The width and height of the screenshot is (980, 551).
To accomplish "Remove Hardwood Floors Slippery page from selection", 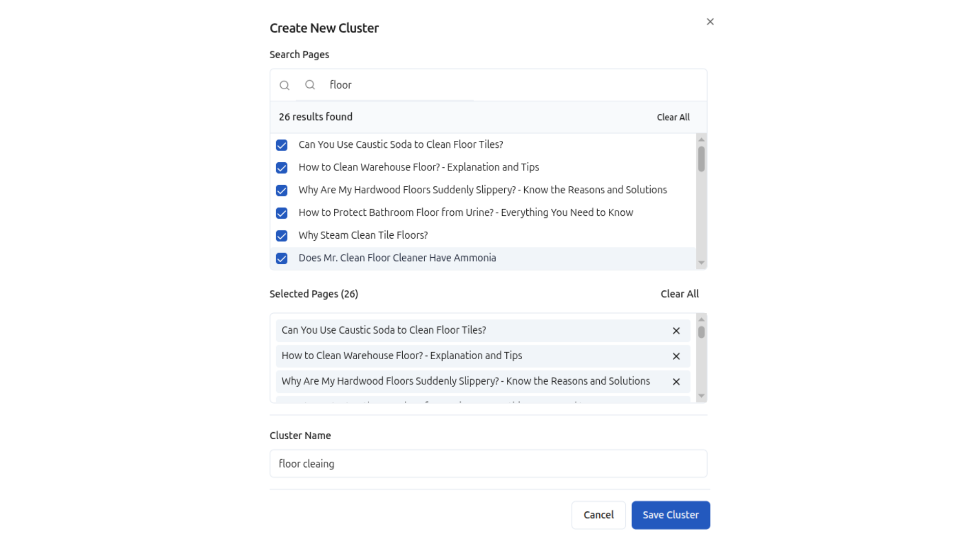I will (676, 382).
